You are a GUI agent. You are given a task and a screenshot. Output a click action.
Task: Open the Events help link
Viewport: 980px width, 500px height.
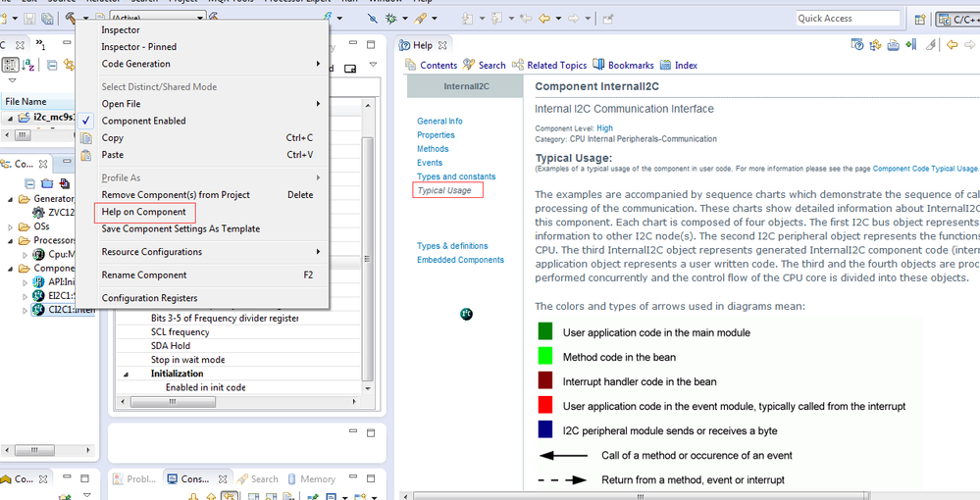click(x=430, y=163)
